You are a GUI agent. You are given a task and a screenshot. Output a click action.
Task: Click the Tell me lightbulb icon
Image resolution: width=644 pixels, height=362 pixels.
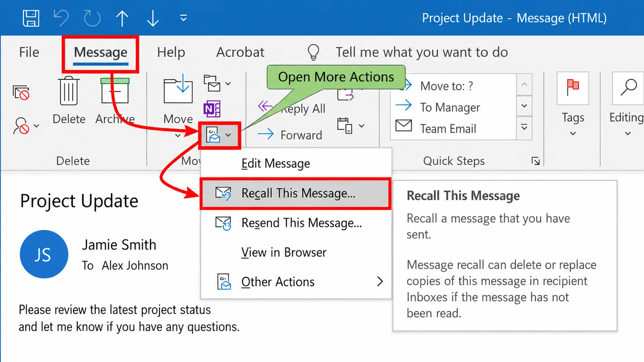[x=314, y=52]
